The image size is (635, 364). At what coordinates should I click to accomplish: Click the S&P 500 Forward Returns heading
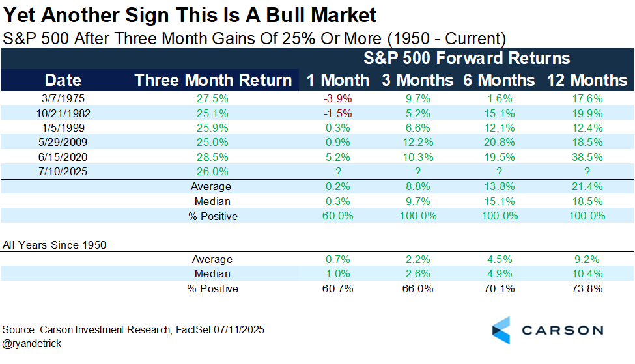(466, 58)
